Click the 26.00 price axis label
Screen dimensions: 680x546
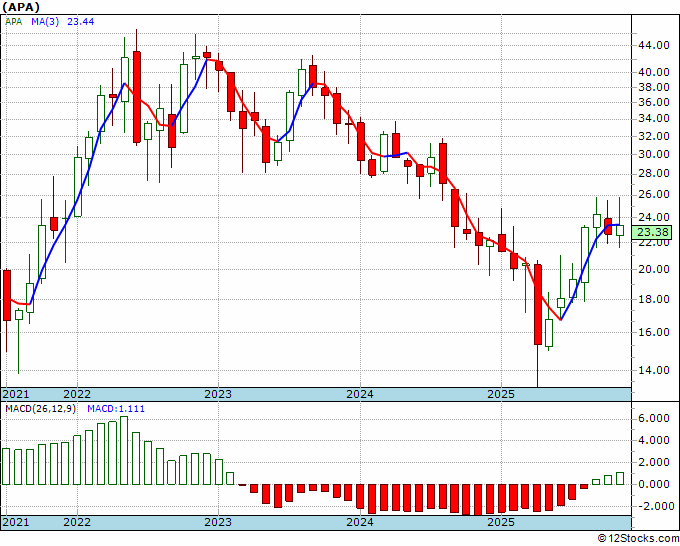(653, 194)
